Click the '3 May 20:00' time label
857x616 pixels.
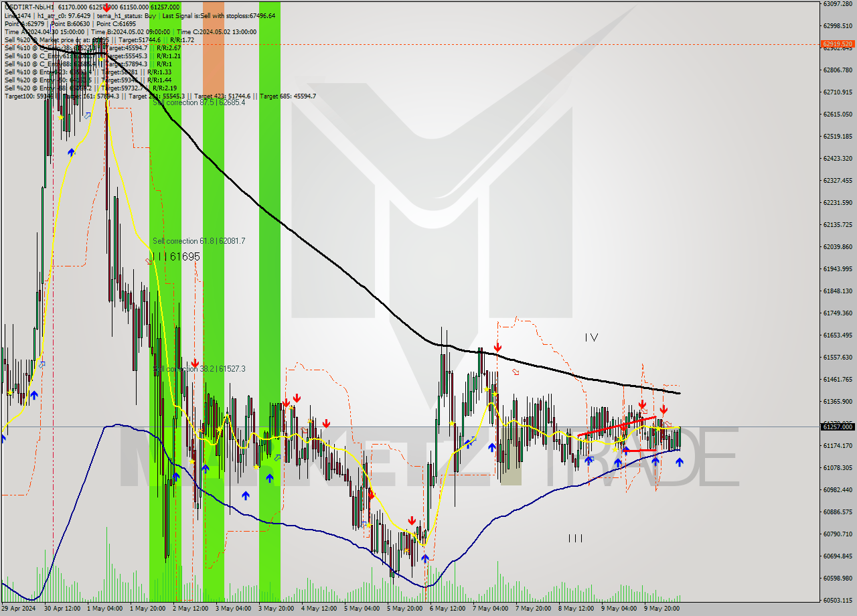click(x=276, y=609)
